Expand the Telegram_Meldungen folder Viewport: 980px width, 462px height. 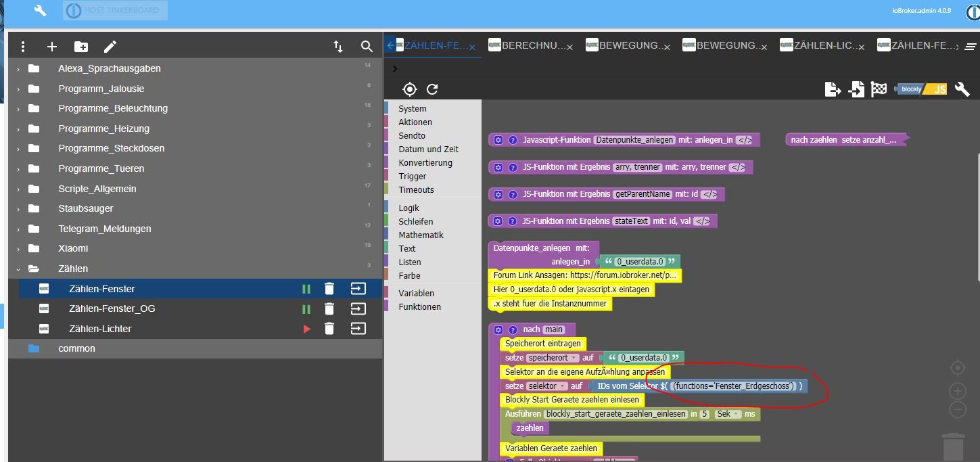coord(18,229)
